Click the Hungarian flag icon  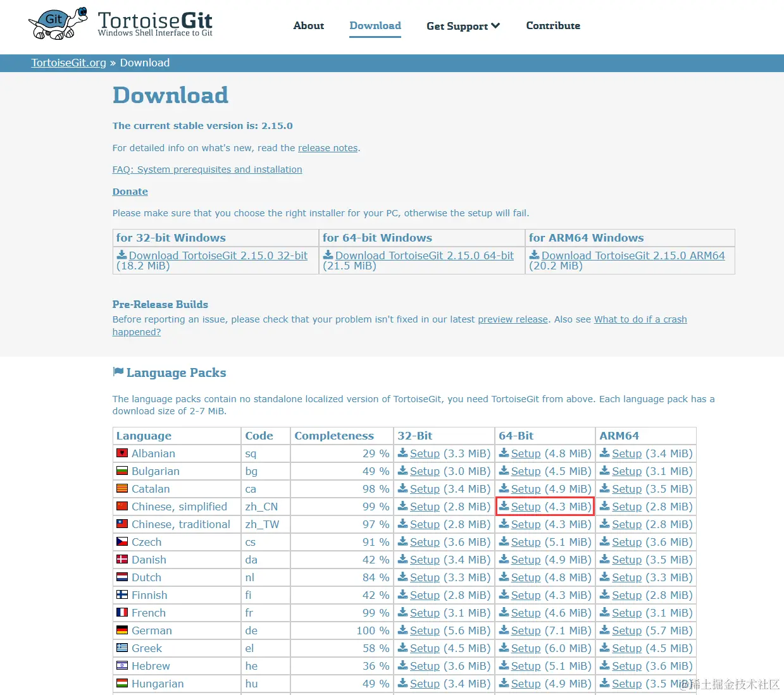click(x=122, y=683)
